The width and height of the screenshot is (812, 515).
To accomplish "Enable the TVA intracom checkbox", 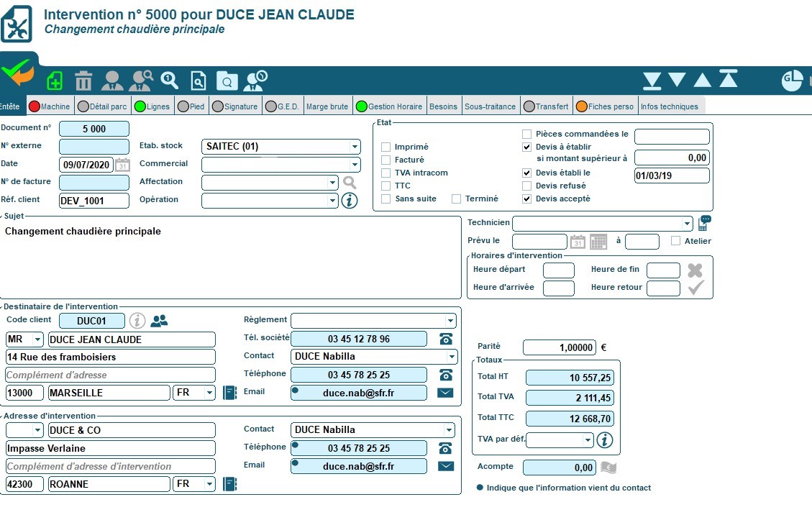I will [386, 173].
